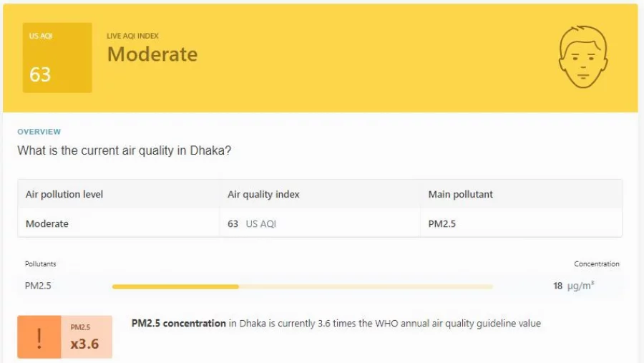Click the Air quality index column header
Image resolution: width=644 pixels, height=363 pixels.
point(263,194)
